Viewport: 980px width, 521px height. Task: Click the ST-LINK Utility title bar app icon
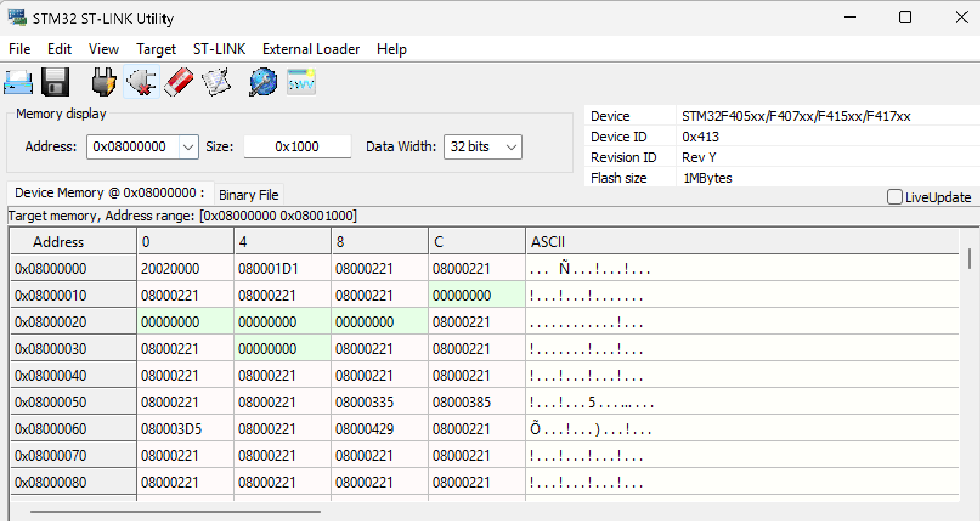click(17, 18)
